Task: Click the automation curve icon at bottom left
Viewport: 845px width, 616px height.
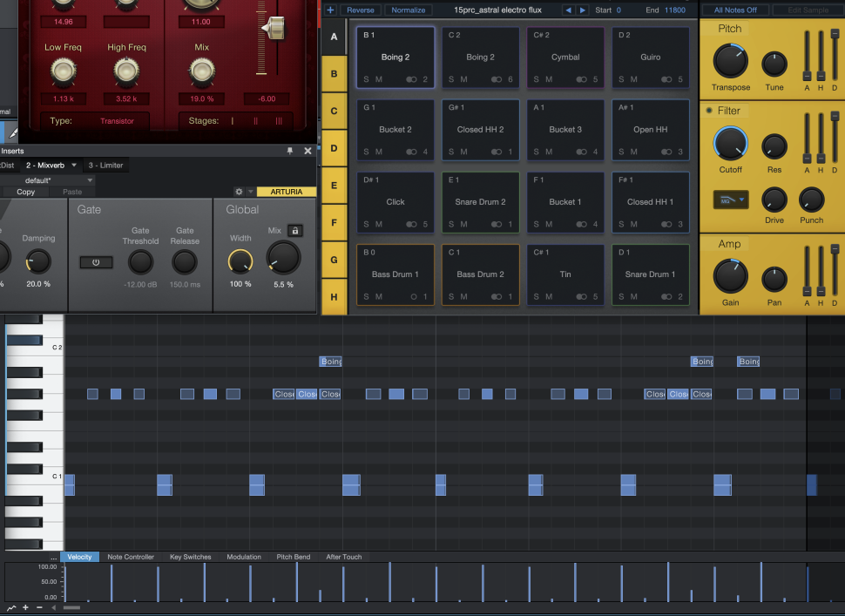Action: (11, 607)
